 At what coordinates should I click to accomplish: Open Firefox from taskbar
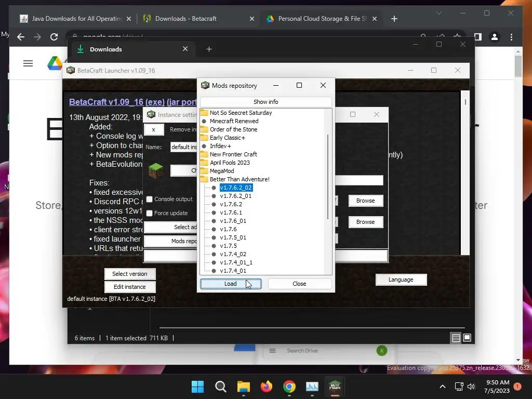point(267,387)
